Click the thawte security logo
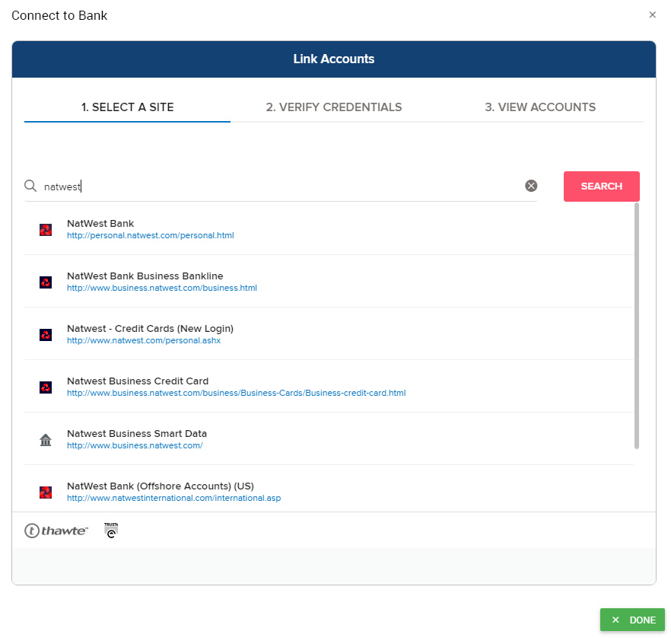 click(56, 531)
